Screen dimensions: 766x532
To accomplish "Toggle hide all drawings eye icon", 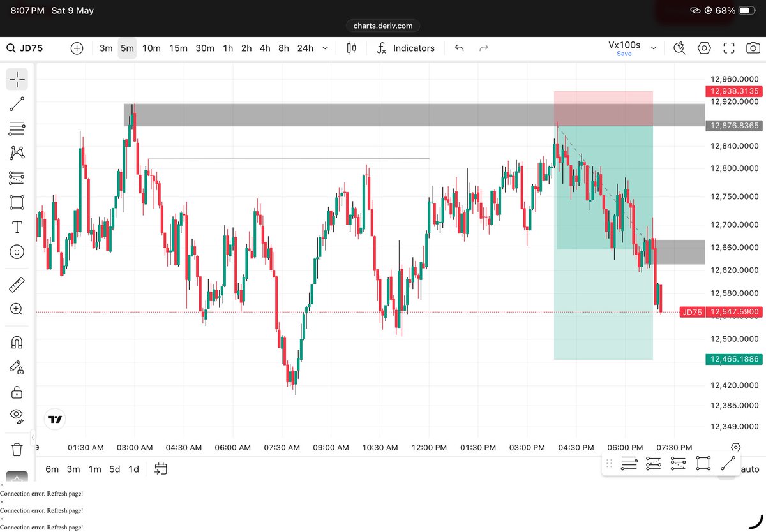I will pyautogui.click(x=17, y=416).
